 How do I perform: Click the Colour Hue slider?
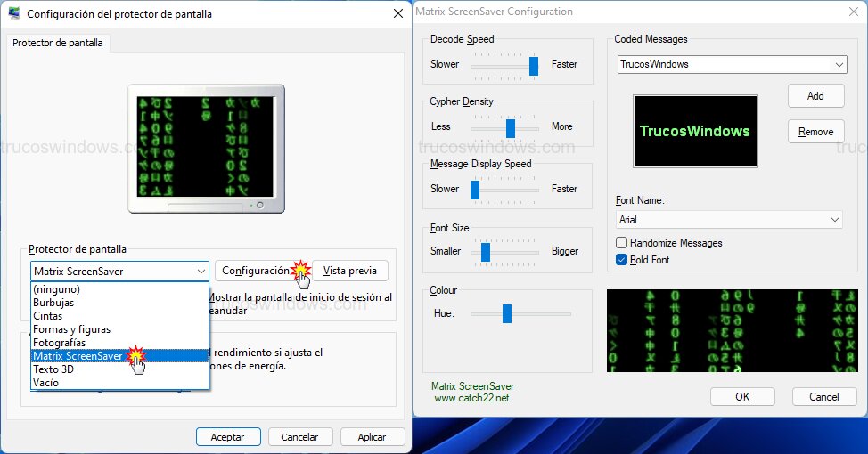(x=520, y=313)
